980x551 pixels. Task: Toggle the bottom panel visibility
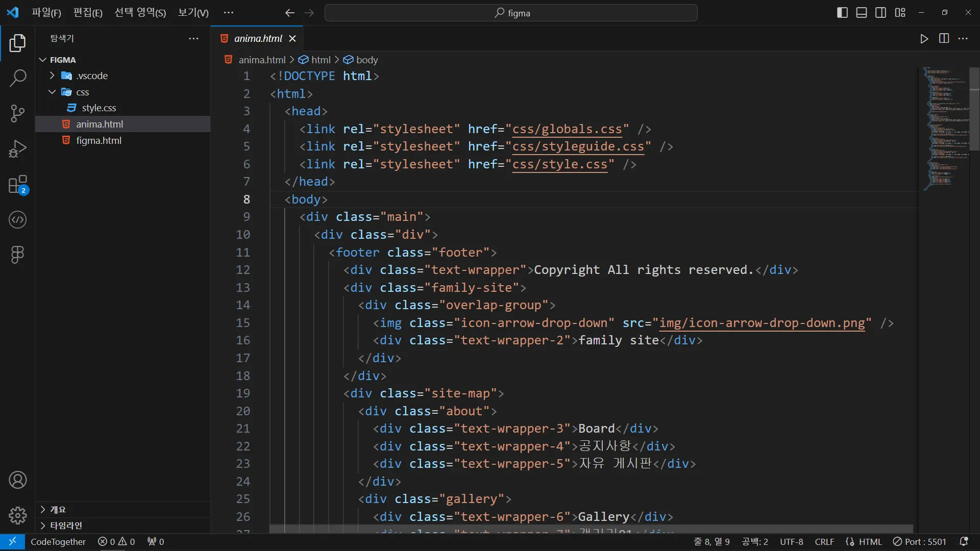click(862, 13)
